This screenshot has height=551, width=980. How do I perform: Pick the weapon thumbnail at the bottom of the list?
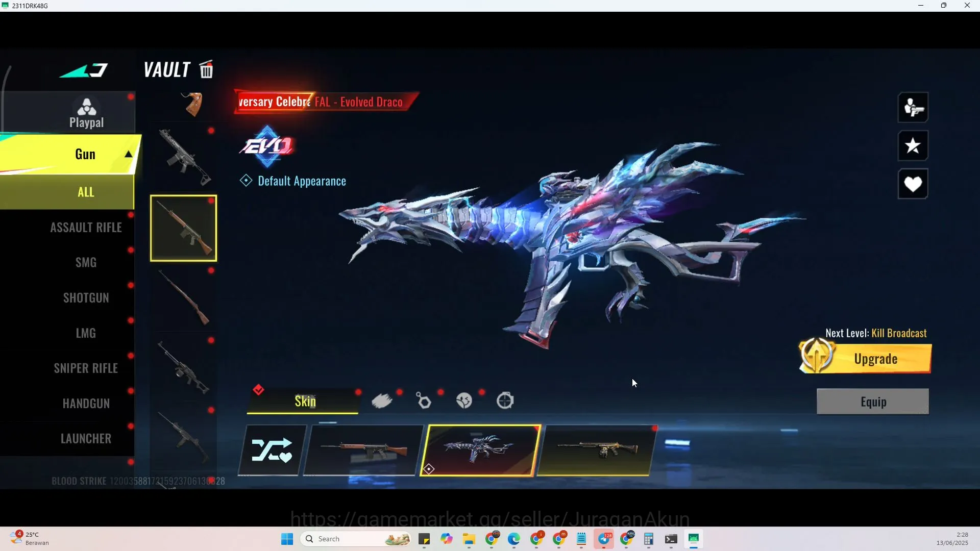pos(184,437)
